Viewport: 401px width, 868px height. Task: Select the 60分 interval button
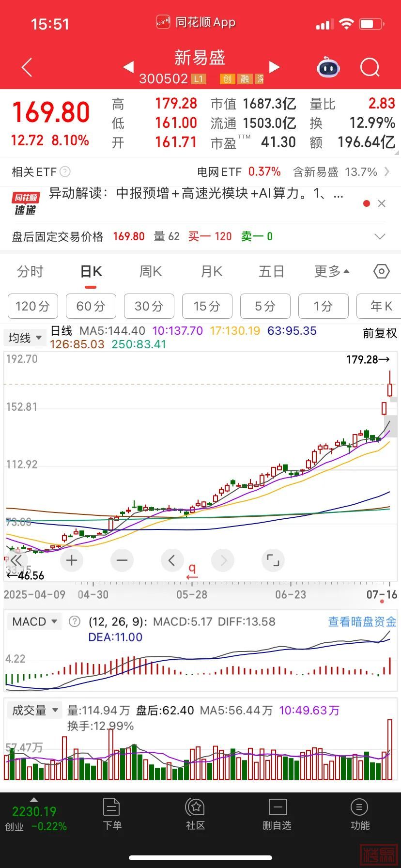[x=91, y=306]
